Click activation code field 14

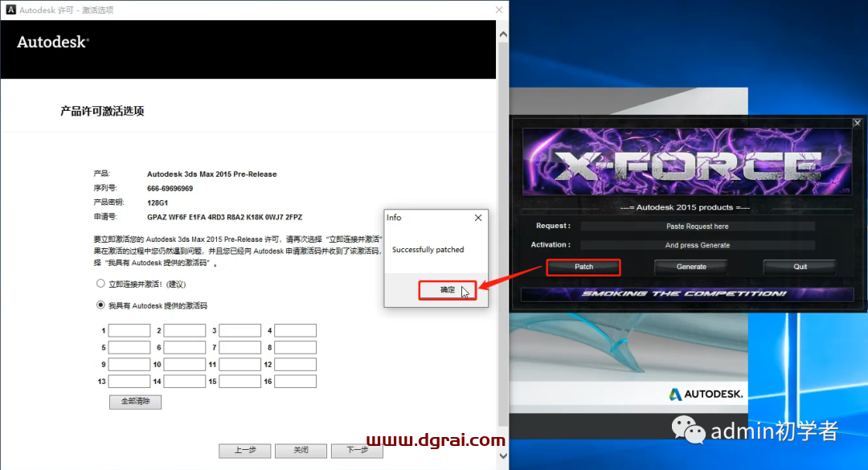(x=184, y=382)
